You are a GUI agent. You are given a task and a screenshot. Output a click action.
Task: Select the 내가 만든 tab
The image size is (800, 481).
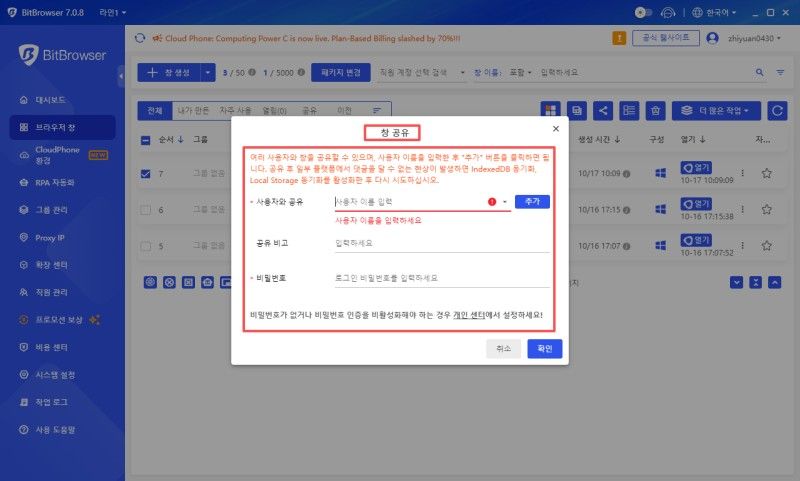coord(193,111)
